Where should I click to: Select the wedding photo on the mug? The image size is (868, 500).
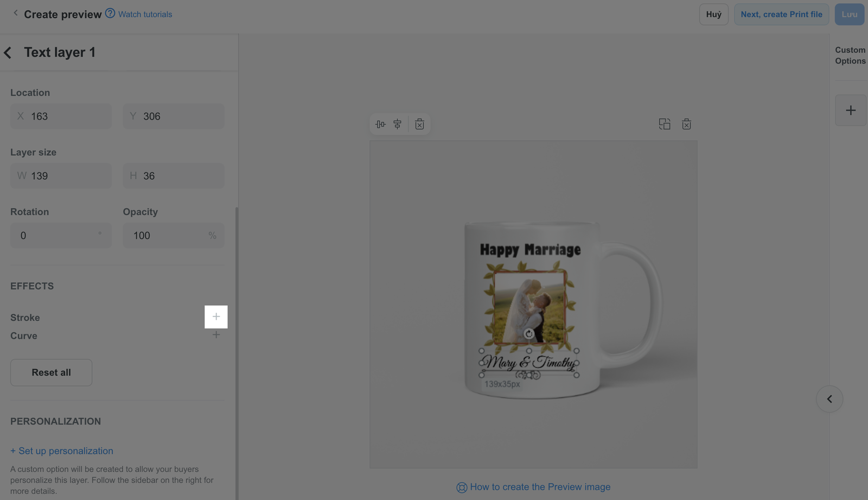pyautogui.click(x=529, y=307)
